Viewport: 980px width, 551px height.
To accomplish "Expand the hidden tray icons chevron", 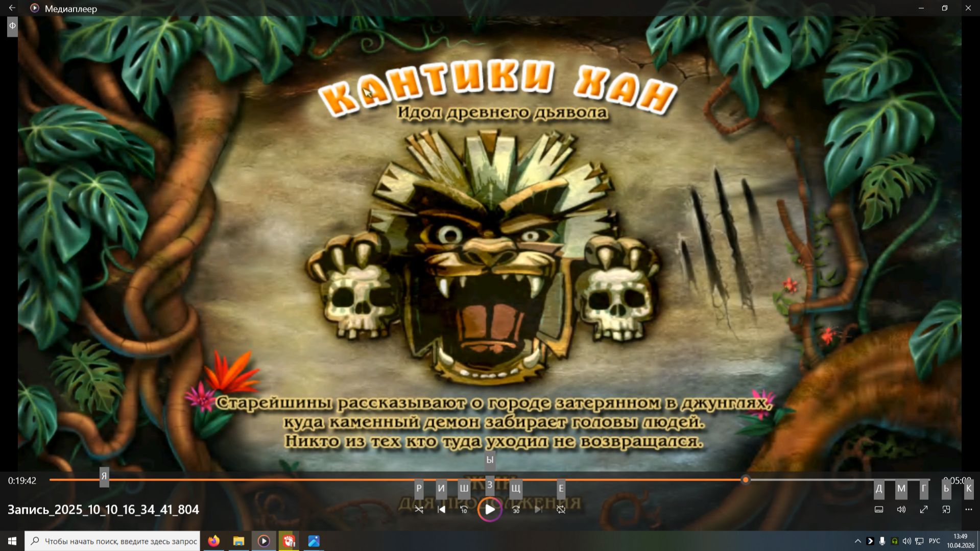I will point(858,541).
